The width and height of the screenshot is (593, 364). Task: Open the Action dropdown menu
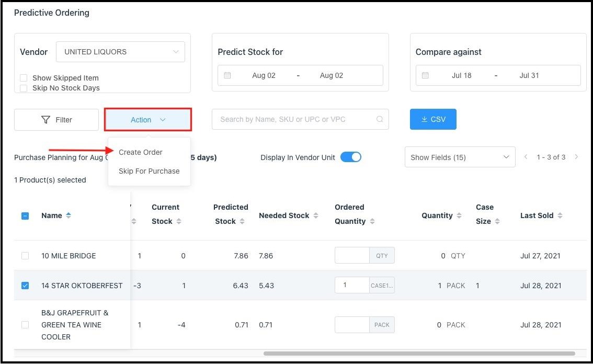point(147,120)
